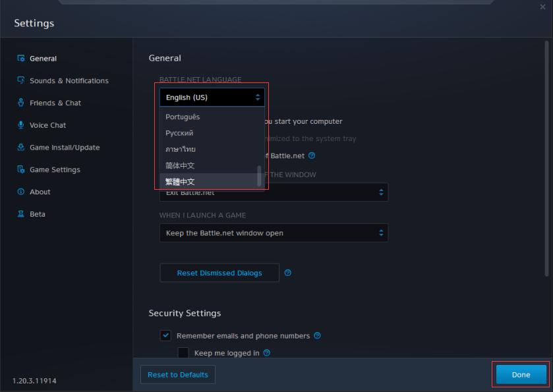Expand the Exit Battle.net dropdown arrow
Viewport: 553px width, 392px height.
380,192
